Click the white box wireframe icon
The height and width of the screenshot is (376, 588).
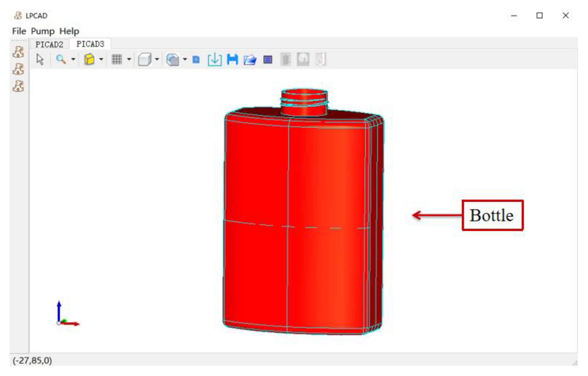[x=145, y=59]
